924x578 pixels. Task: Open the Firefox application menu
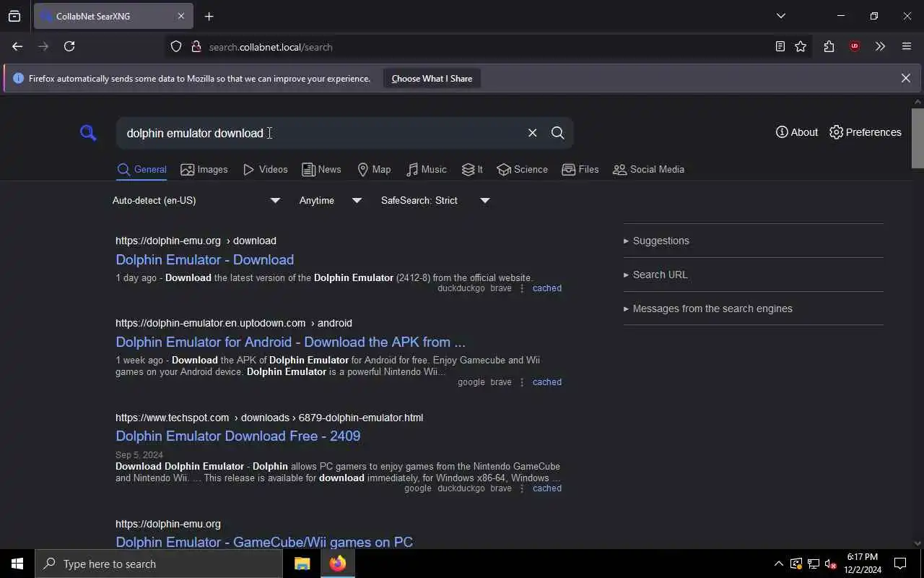click(907, 47)
